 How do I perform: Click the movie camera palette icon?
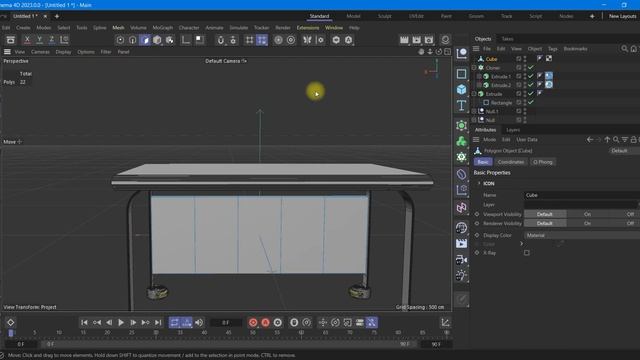[x=462, y=260]
